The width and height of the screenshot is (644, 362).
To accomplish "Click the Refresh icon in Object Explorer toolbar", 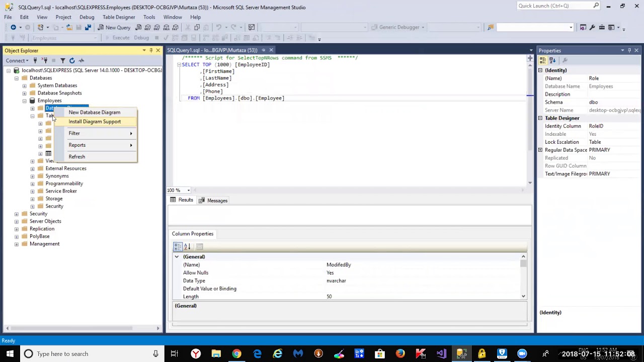I will coord(72,60).
